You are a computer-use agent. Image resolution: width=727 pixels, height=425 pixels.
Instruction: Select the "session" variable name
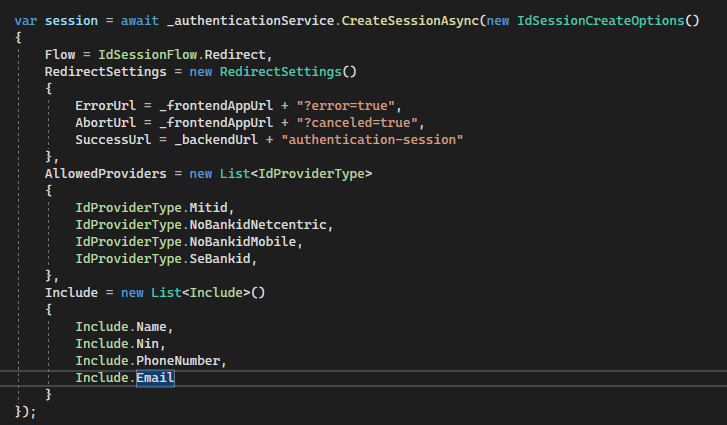click(x=71, y=21)
